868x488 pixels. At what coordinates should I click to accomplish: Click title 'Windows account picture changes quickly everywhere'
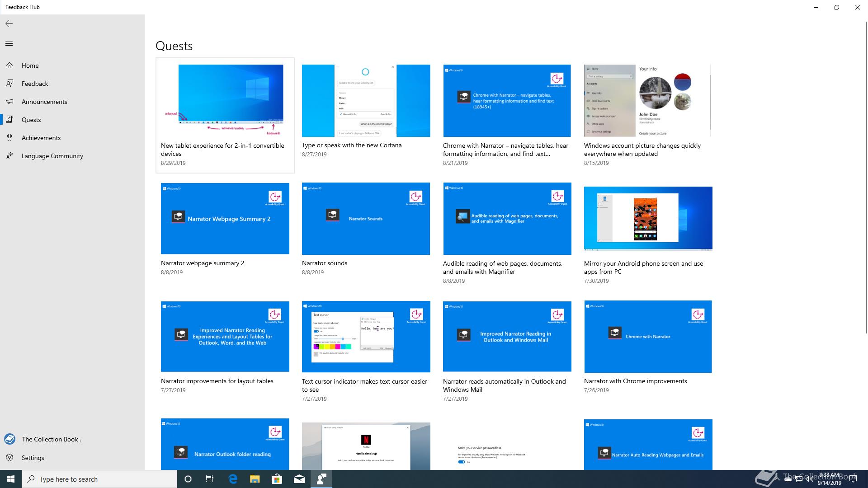[642, 150]
